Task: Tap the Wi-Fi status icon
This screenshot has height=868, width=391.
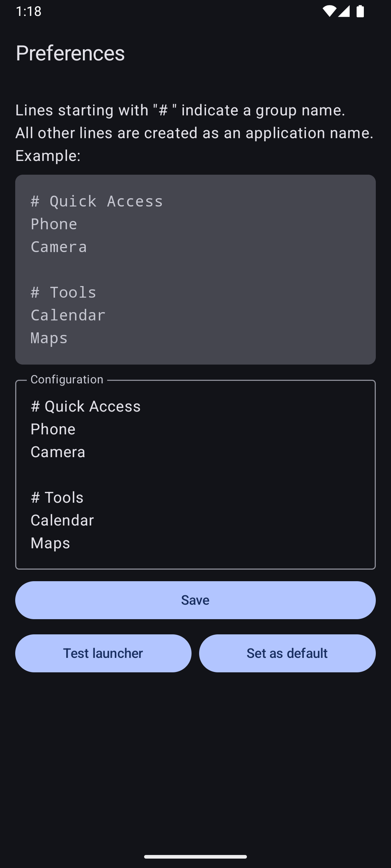Action: click(x=329, y=11)
